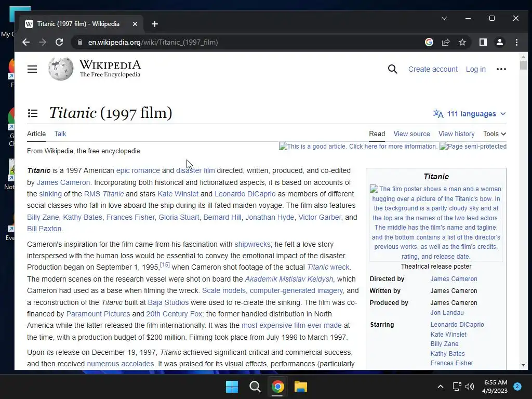Open Paramount Pictures link
Screen dimensions: 532x399
[x=98, y=314]
